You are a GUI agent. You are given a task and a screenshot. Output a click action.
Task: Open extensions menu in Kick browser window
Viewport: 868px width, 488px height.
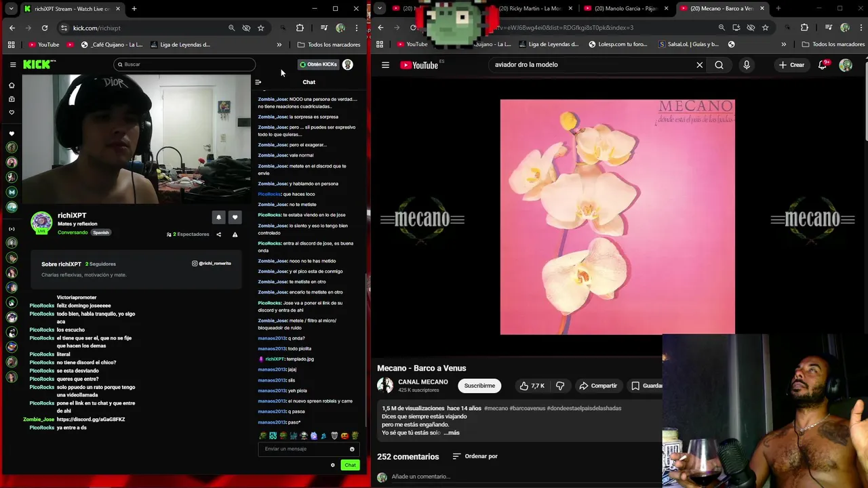[300, 28]
